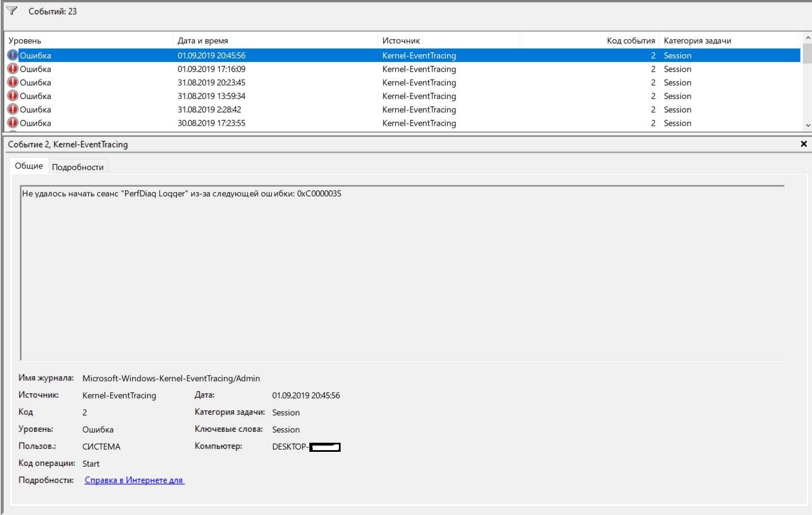812x515 pixels.
Task: Close the event details pane
Action: coord(803,144)
